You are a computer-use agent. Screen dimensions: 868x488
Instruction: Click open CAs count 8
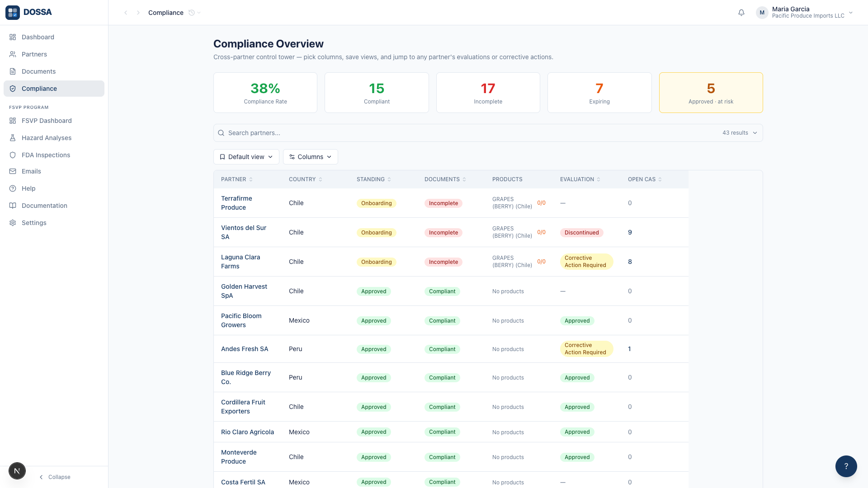pos(630,262)
